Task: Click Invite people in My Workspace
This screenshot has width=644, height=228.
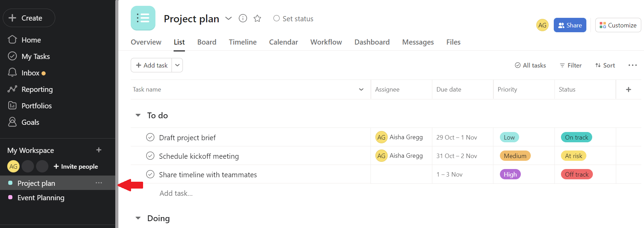Action: (x=76, y=167)
